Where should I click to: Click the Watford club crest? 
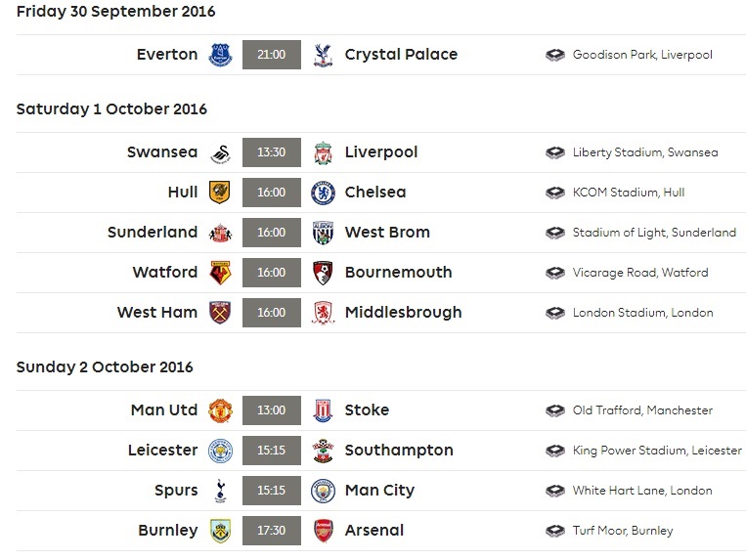(x=220, y=273)
